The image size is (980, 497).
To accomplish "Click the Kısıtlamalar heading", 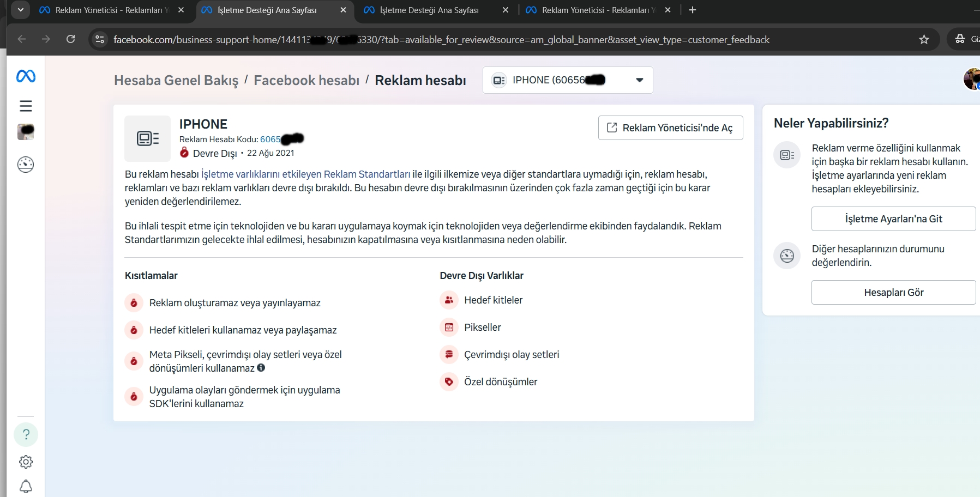I will [151, 276].
